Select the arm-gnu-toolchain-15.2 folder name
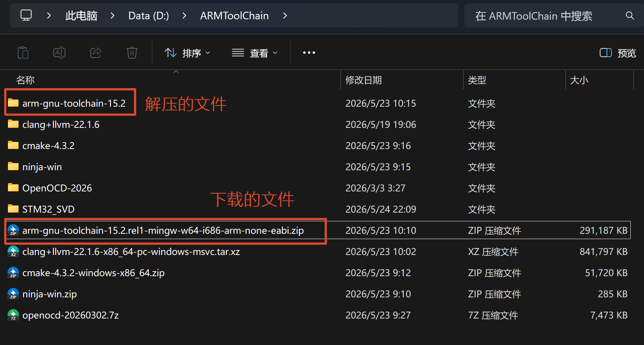644x345 pixels. tap(74, 103)
